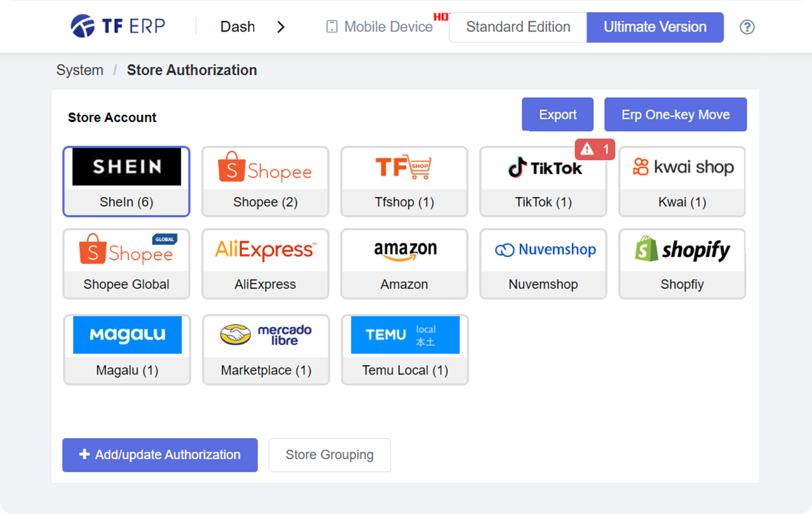This screenshot has width=812, height=514.
Task: Open the help question mark icon
Action: click(x=747, y=27)
